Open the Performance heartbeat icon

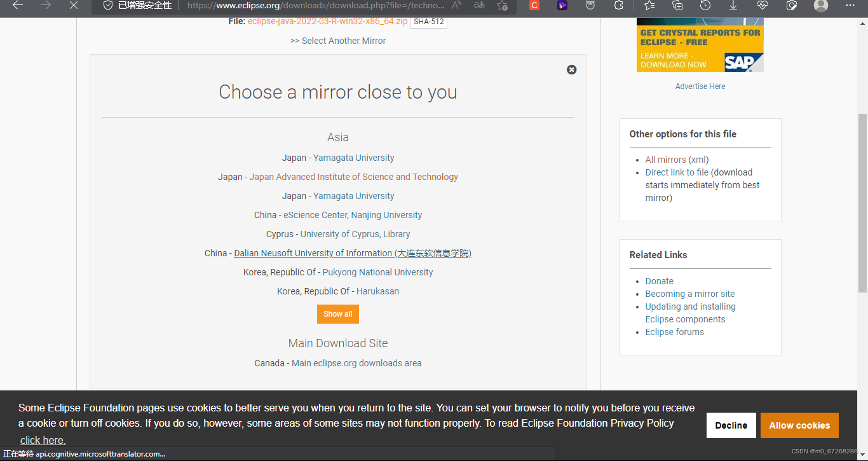(x=763, y=6)
